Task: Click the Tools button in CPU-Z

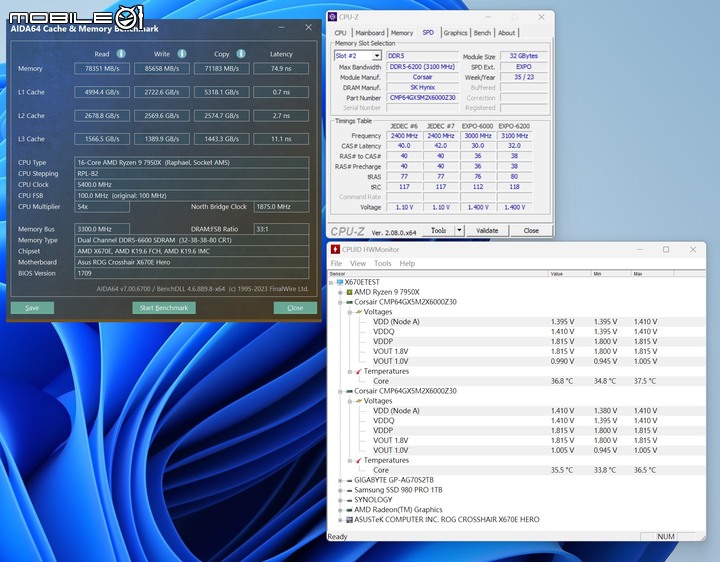Action: (439, 230)
